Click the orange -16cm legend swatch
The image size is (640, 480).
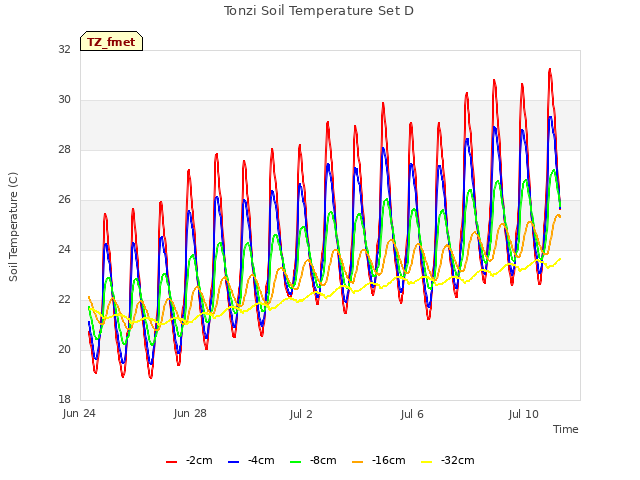click(x=357, y=462)
